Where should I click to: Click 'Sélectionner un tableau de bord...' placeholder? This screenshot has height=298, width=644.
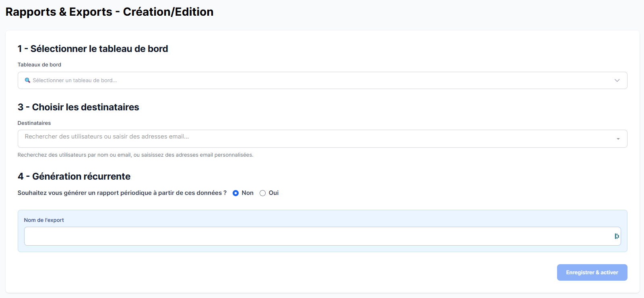(x=75, y=81)
